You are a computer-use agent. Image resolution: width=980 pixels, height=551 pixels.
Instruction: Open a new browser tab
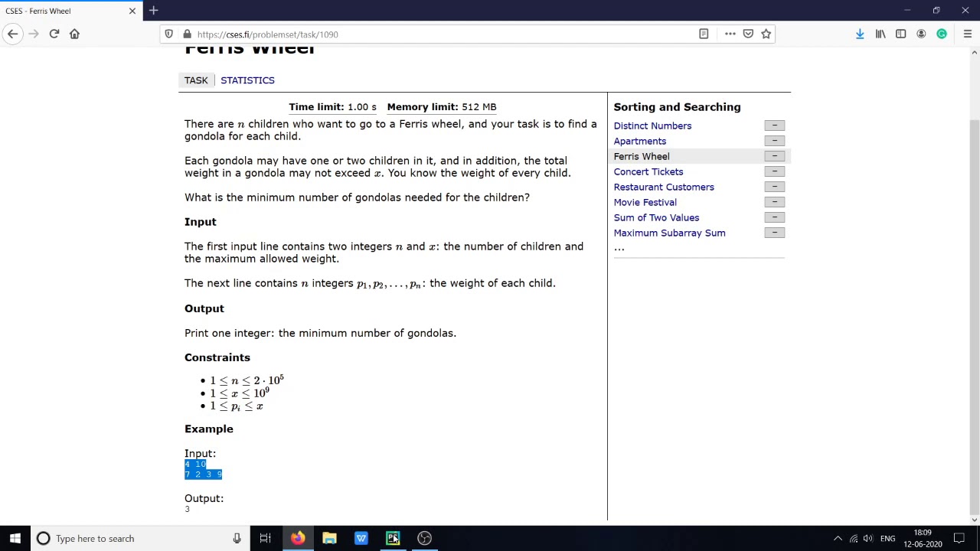tap(154, 11)
